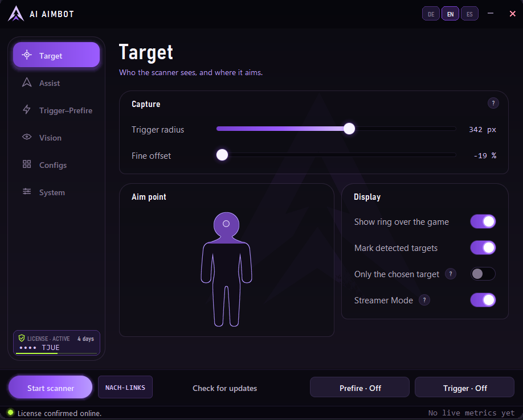Screen dimensions: 523x420
Task: Click the AI Aimbot logo icon
Action: (16, 14)
